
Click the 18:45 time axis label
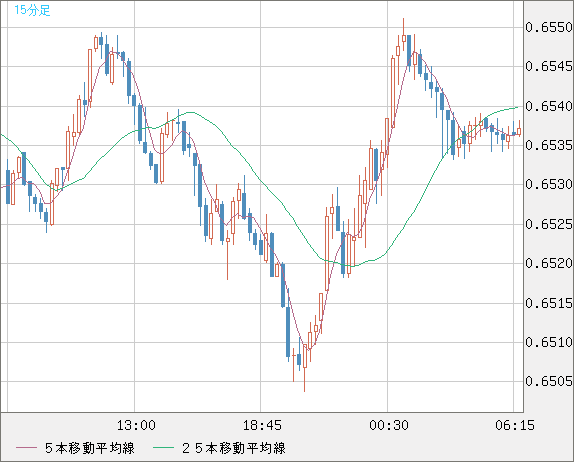click(x=262, y=425)
